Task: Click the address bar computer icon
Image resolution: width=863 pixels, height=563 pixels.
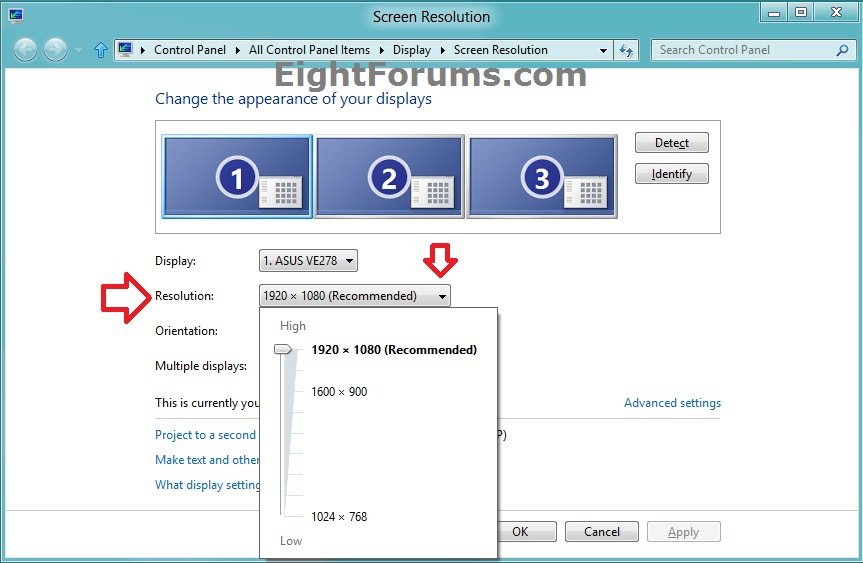Action: (125, 50)
